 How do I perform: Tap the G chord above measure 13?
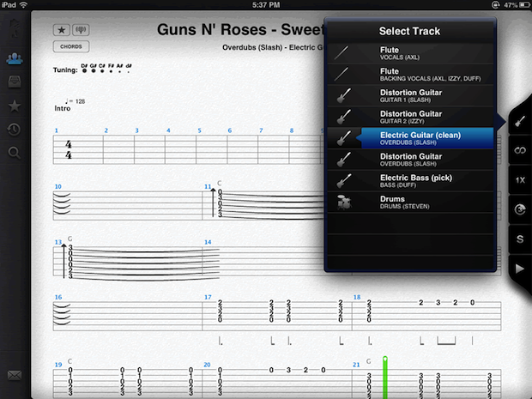click(x=70, y=239)
